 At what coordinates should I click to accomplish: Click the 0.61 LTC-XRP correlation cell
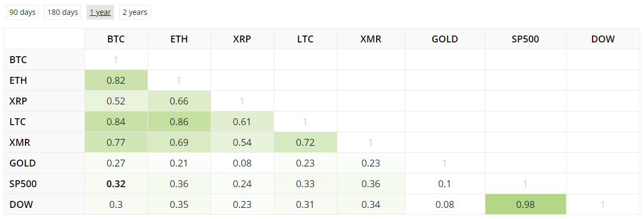pos(242,121)
